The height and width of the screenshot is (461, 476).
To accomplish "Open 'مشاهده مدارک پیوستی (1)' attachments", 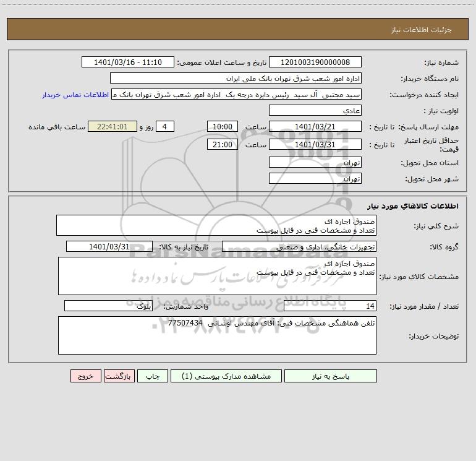I will click(x=226, y=376).
